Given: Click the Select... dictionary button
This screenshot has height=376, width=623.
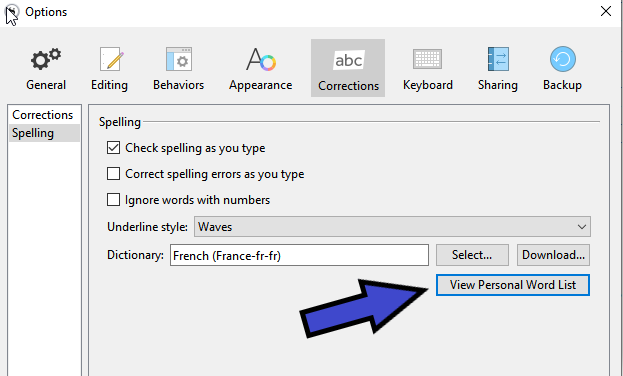Looking at the screenshot, I should pyautogui.click(x=472, y=255).
